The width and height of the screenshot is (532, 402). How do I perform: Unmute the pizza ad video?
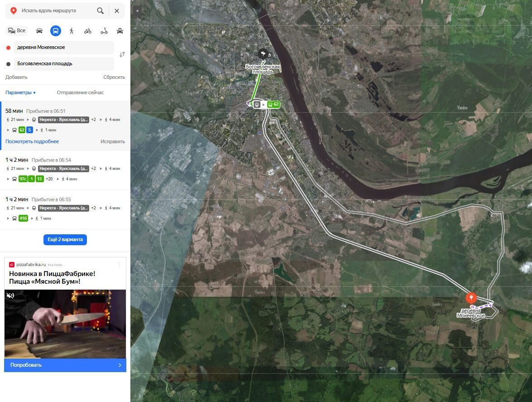pos(10,295)
